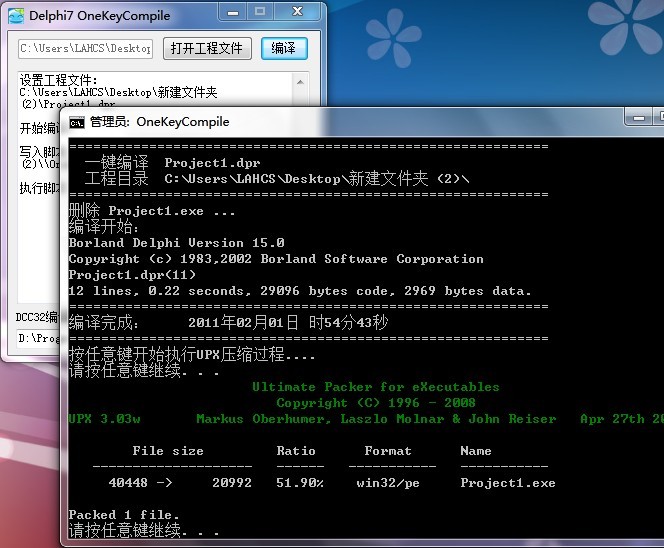
Task: Click the console cmd window icon
Action: click(x=77, y=122)
